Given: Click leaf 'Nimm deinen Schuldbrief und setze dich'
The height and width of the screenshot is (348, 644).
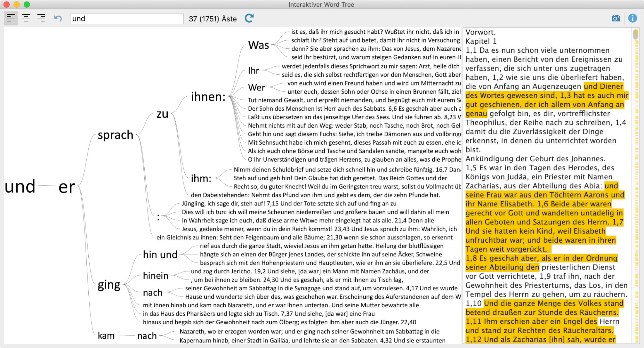Looking at the screenshot, I should [x=347, y=169].
